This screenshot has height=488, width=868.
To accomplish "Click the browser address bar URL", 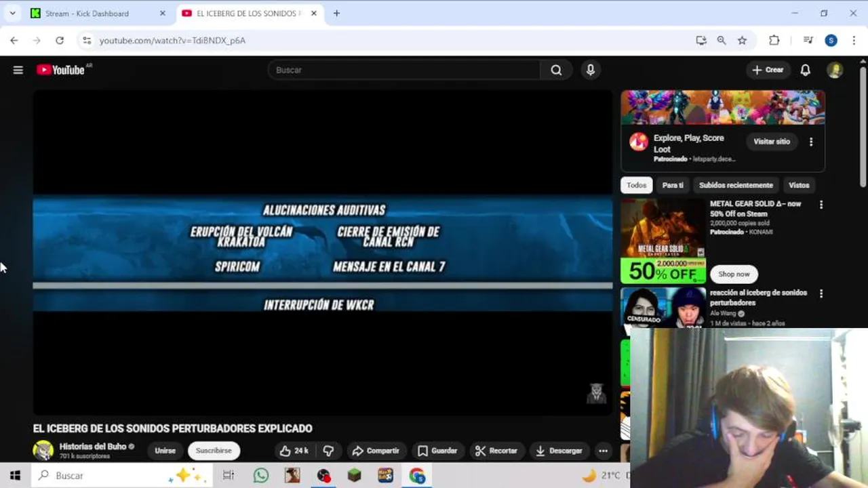I will tap(173, 41).
